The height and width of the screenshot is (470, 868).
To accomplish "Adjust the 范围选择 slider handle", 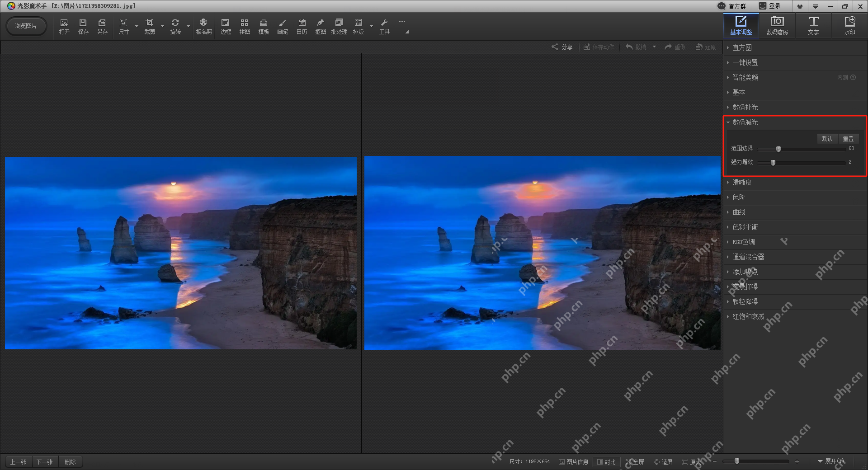I will coord(778,149).
